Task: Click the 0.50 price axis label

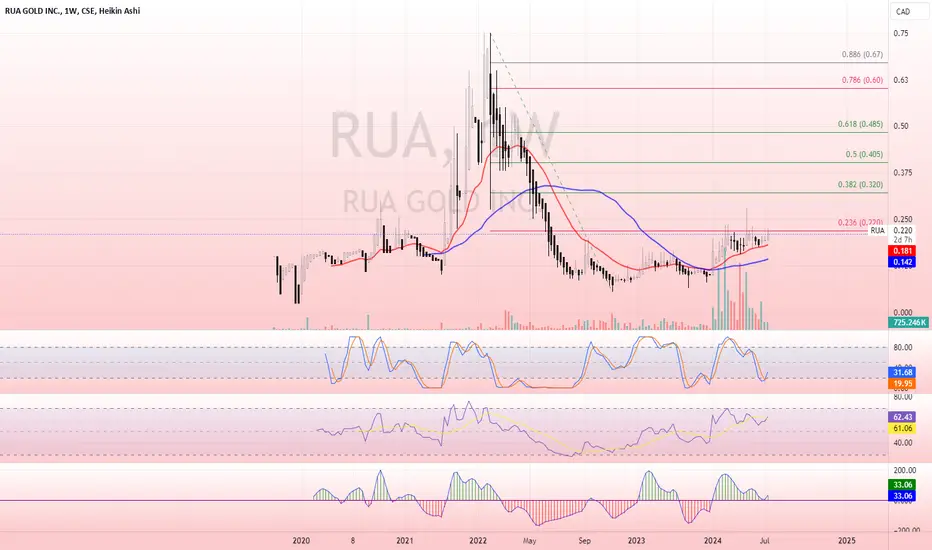Action: 900,126
